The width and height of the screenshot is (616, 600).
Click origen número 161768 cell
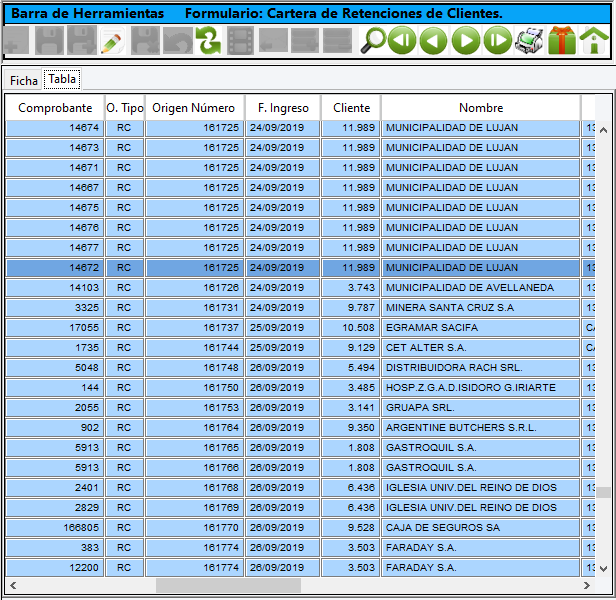click(x=195, y=488)
